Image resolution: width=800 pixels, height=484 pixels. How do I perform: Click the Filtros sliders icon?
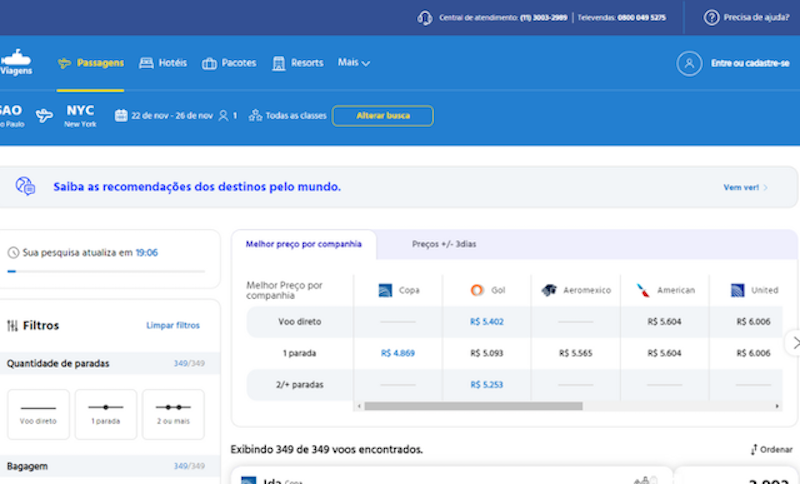pos(12,325)
